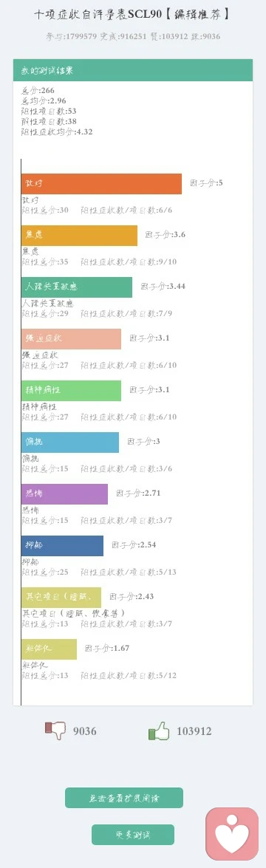This screenshot has height=868, width=266.
Task: Select the olive somatization bar
Action: pos(50,649)
